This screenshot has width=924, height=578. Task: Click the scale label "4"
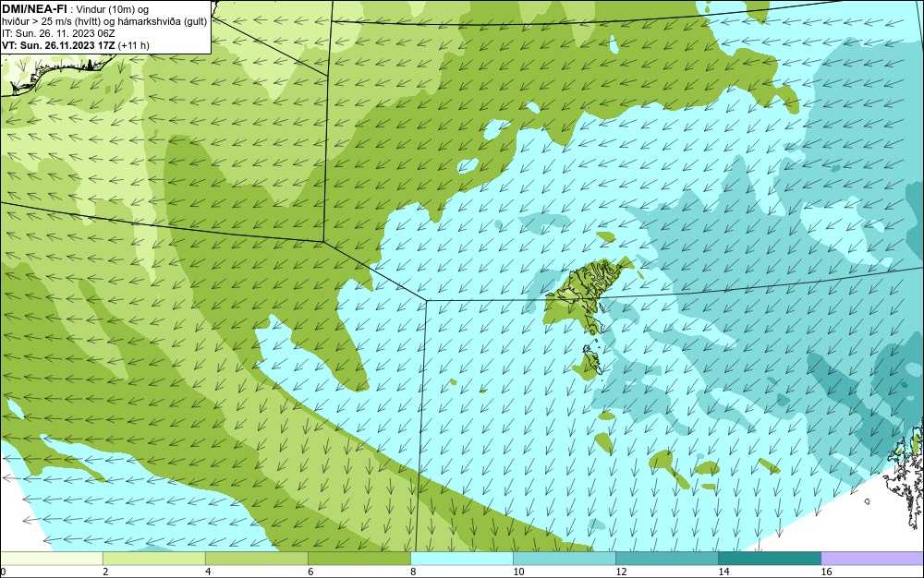[208, 572]
